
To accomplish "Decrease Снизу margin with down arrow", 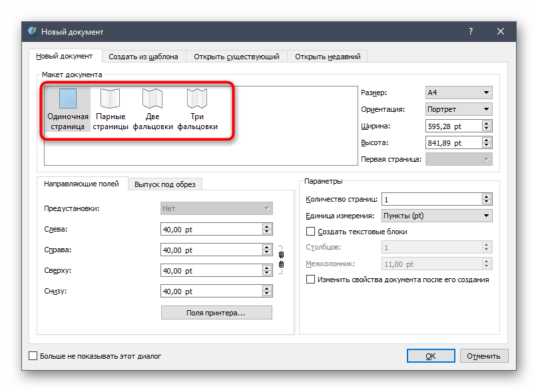I will (266, 294).
